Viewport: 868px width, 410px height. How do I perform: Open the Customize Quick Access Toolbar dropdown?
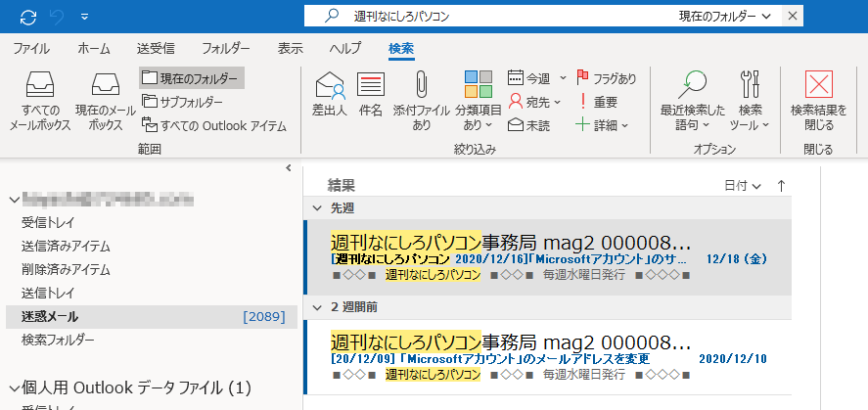coord(85,18)
